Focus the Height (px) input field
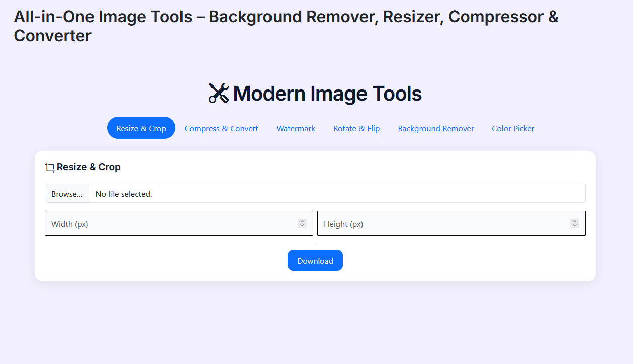Image resolution: width=633 pixels, height=364 pixels. (442, 224)
